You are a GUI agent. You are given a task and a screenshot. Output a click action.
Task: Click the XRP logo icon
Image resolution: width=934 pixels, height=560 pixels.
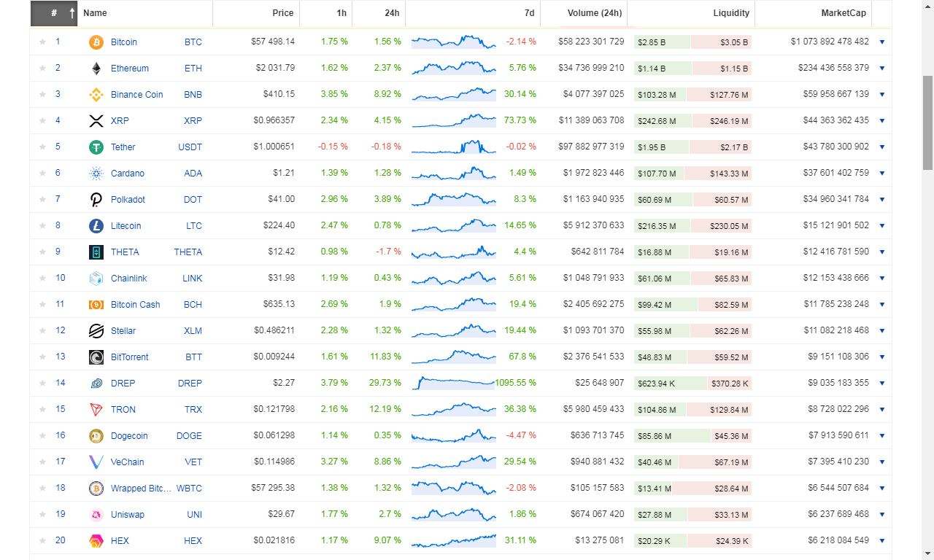click(x=96, y=121)
